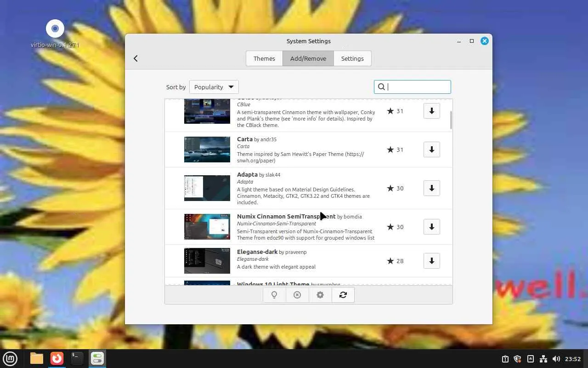Screen dimensions: 588x368
Task: Click the theme list scrollbar
Action: click(x=451, y=120)
